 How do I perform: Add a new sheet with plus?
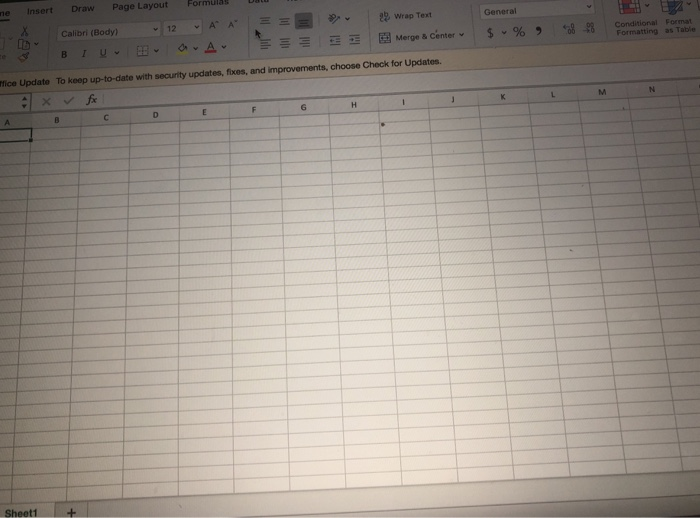71,512
